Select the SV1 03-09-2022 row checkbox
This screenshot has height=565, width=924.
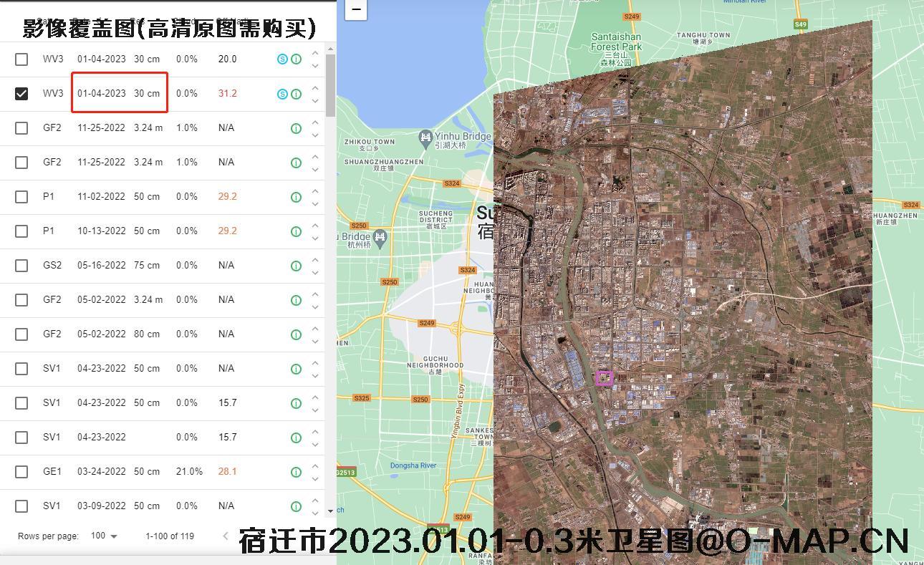pyautogui.click(x=21, y=506)
